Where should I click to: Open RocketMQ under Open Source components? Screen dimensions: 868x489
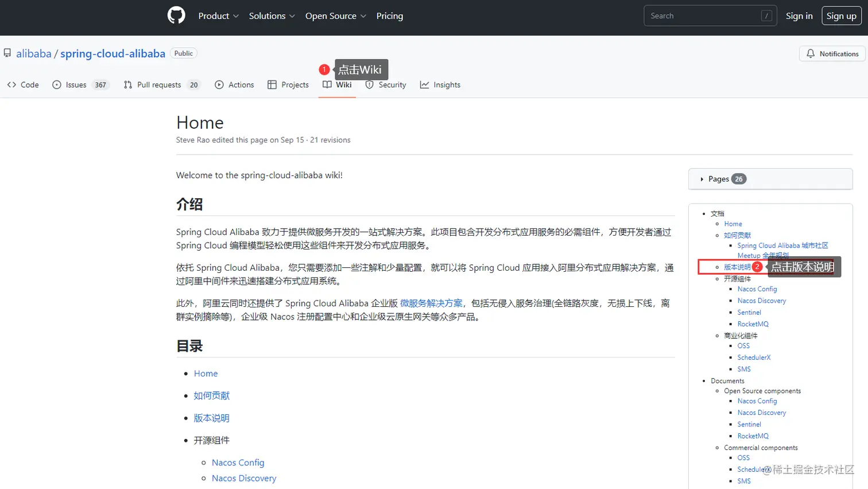(x=753, y=436)
